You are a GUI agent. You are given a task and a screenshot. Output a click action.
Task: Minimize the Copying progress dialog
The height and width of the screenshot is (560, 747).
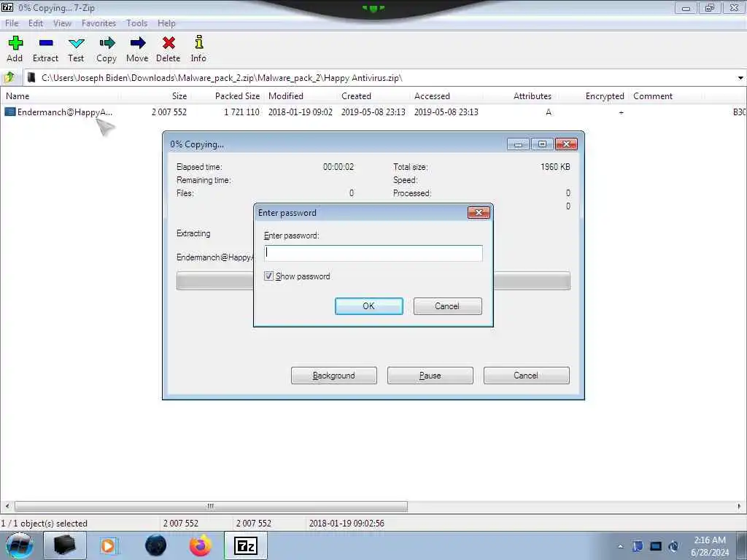pyautogui.click(x=519, y=144)
